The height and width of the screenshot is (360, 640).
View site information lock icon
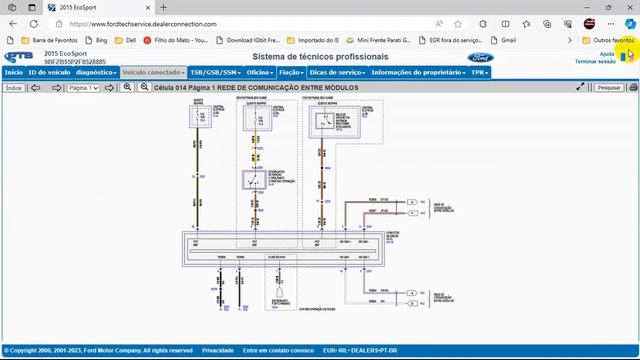[x=59, y=24]
